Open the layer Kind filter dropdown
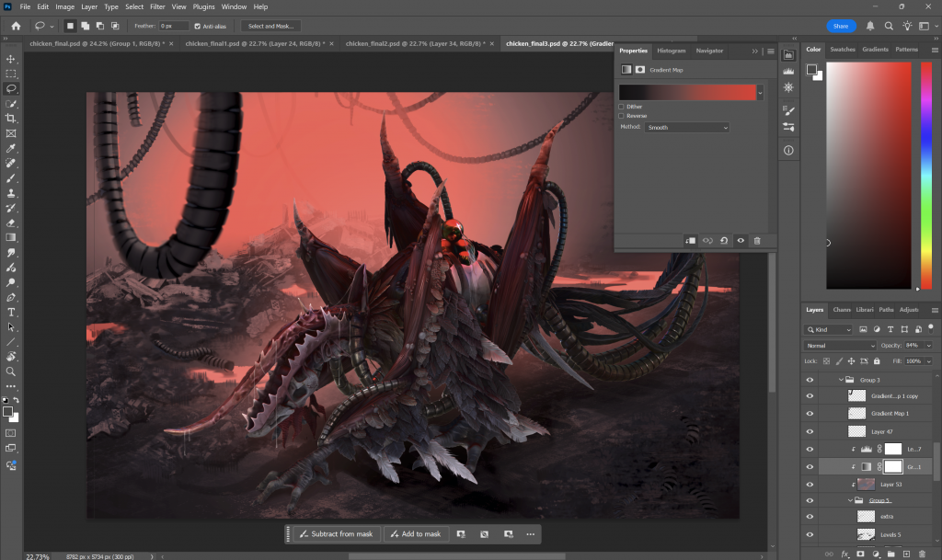Image resolution: width=942 pixels, height=560 pixels. 829,329
